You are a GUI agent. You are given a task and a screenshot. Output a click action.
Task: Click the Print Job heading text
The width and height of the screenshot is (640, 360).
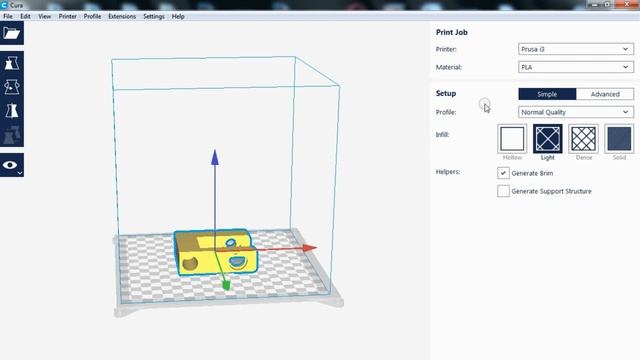coord(451,32)
